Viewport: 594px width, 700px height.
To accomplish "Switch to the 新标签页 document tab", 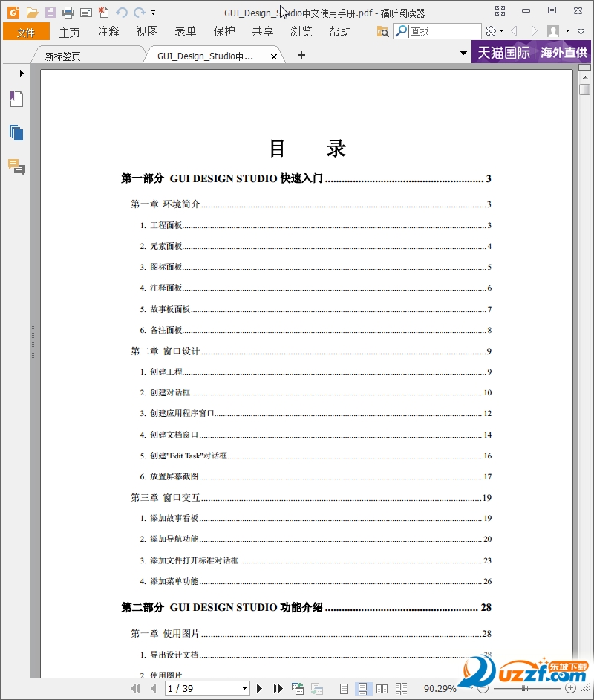I will (88, 55).
